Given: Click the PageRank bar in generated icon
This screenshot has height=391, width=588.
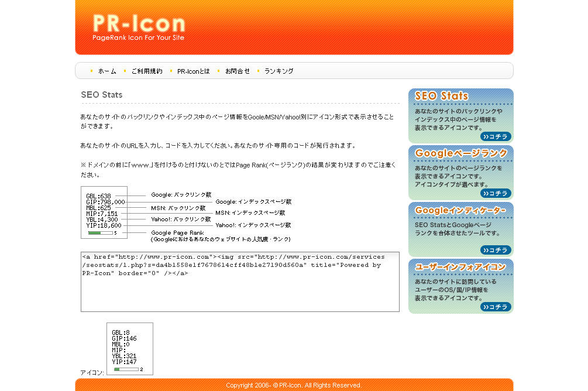Looking at the screenshot, I should [126, 369].
